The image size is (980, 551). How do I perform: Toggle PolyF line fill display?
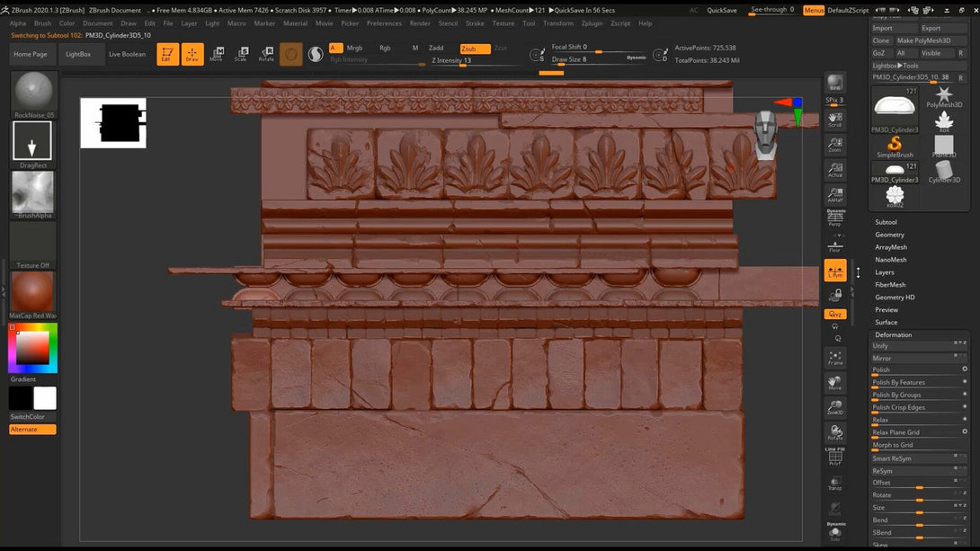coord(835,458)
